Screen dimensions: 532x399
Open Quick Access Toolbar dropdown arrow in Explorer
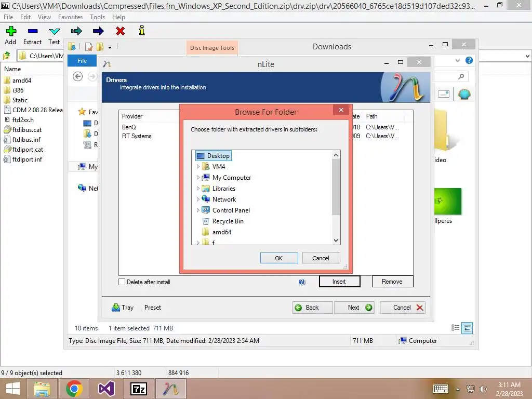tap(110, 47)
